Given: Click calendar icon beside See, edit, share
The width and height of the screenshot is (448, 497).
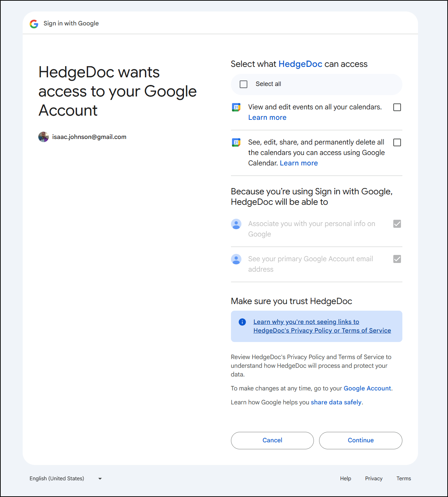Looking at the screenshot, I should click(x=236, y=142).
